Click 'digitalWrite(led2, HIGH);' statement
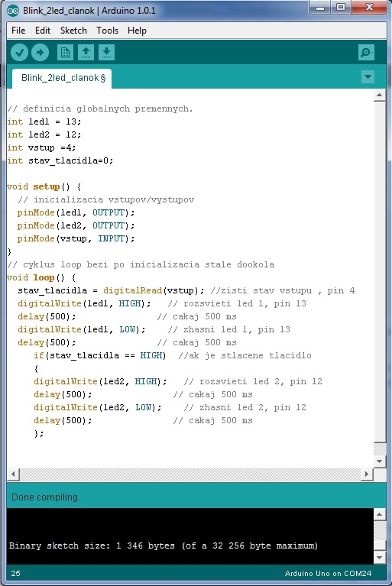Viewport: 392px width, 586px height. [x=100, y=381]
